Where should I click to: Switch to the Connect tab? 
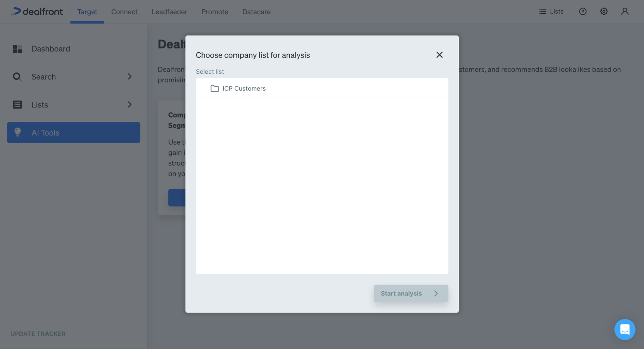(124, 12)
